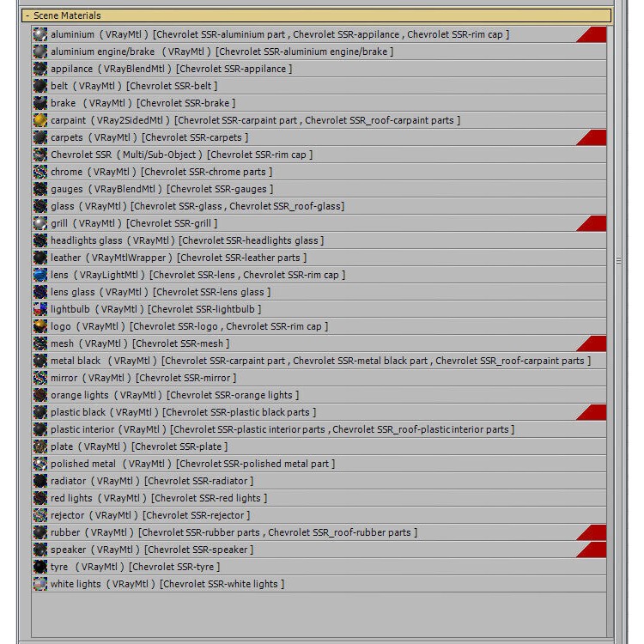
Task: Click the red corner flag on carpets row
Action: click(x=594, y=138)
